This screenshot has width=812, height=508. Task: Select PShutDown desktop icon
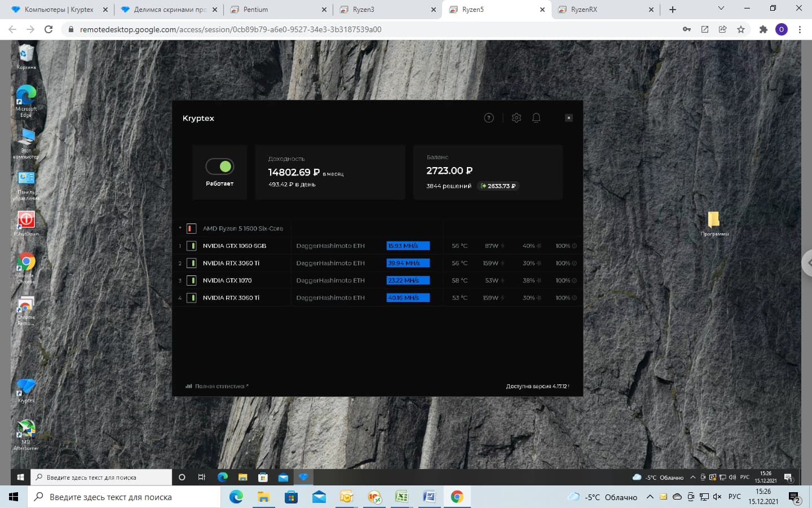click(26, 223)
